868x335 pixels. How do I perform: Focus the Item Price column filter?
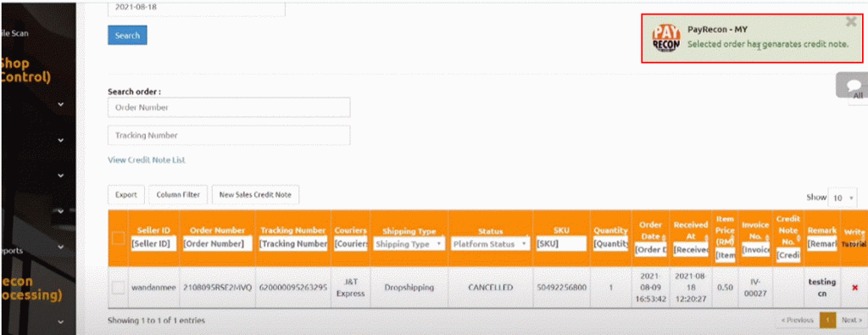click(726, 255)
